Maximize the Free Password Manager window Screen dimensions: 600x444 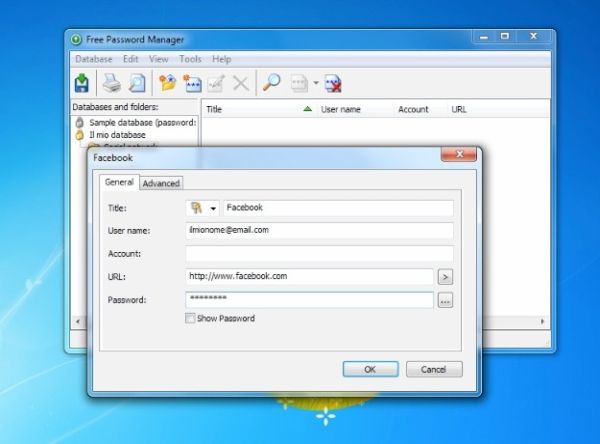tap(505, 36)
